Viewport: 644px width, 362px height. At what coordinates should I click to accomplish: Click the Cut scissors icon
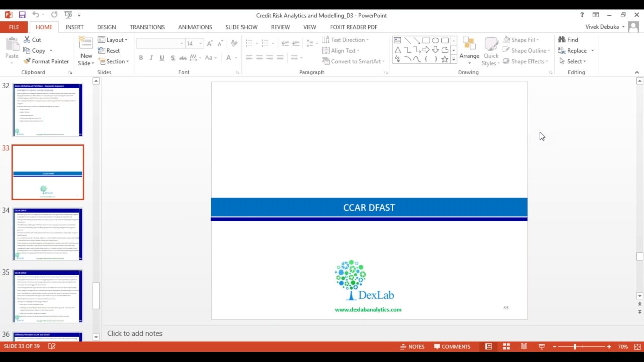click(x=27, y=40)
